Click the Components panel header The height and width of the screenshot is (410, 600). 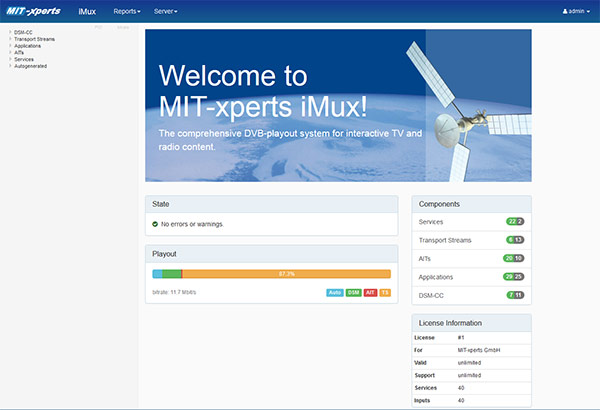coord(471,204)
